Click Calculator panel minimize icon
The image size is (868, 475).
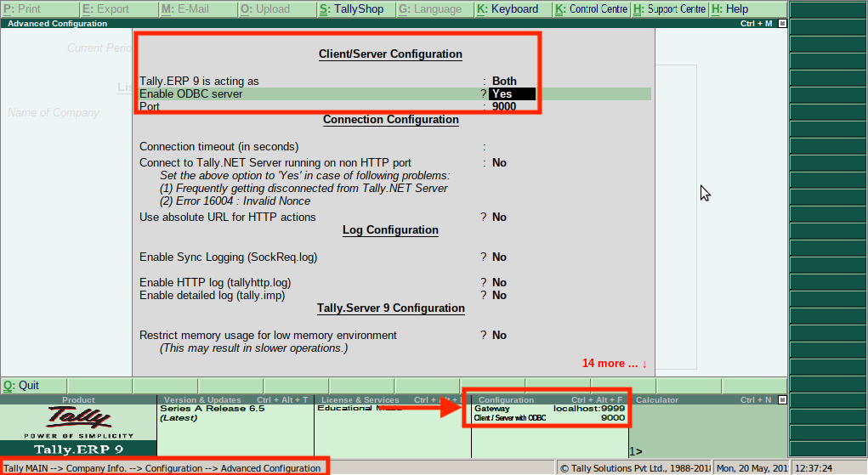781,399
